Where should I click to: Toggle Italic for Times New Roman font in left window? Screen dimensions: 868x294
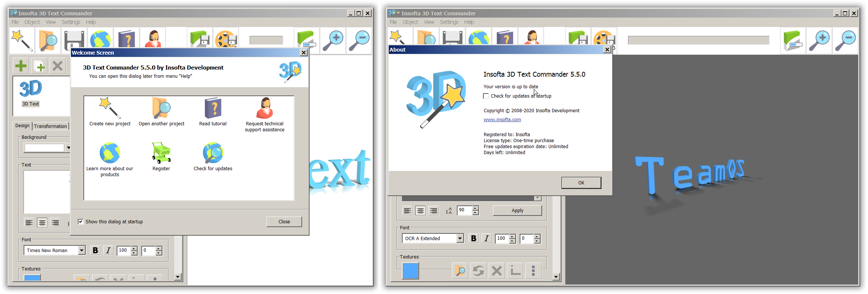108,250
